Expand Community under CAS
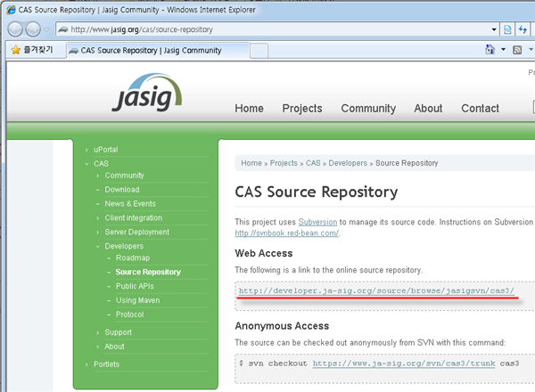The image size is (535, 392). (x=124, y=176)
